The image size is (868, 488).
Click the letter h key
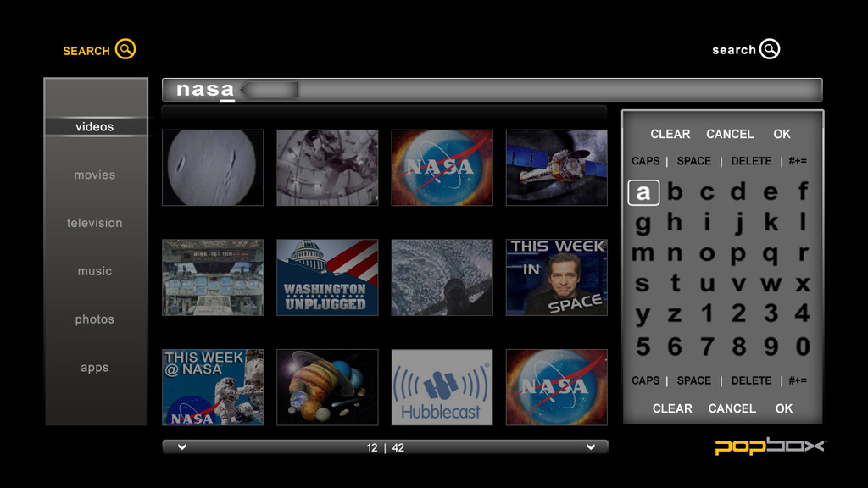coord(674,222)
